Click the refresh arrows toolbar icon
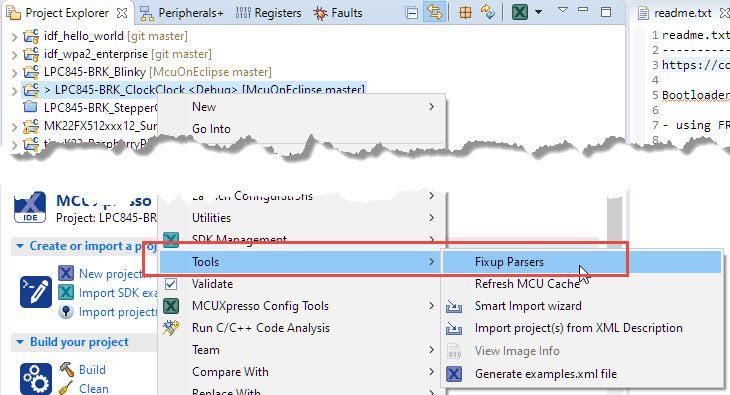Image resolution: width=730 pixels, height=395 pixels. point(487,12)
